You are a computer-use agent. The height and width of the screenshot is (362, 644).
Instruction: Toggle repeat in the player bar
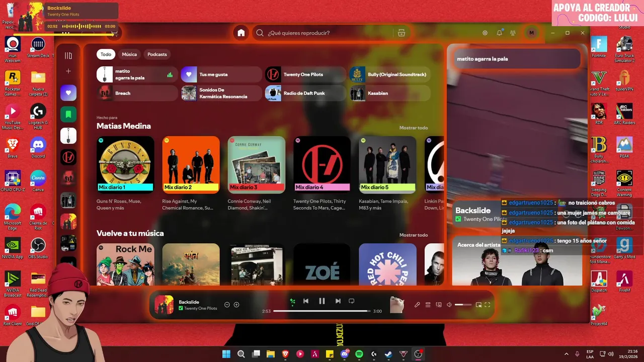[352, 301]
